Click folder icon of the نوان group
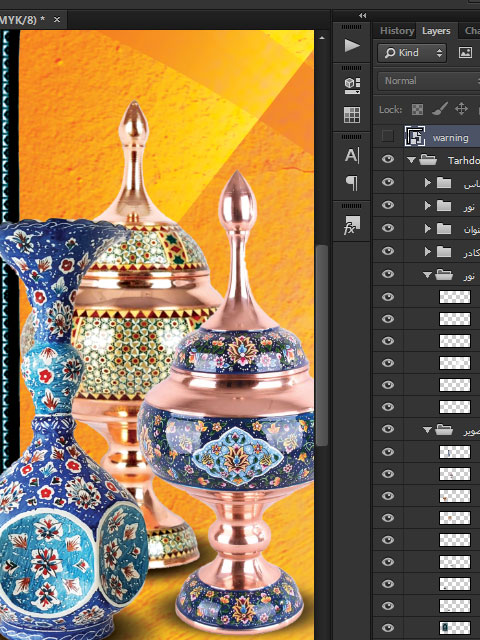The image size is (480, 640). point(444,228)
